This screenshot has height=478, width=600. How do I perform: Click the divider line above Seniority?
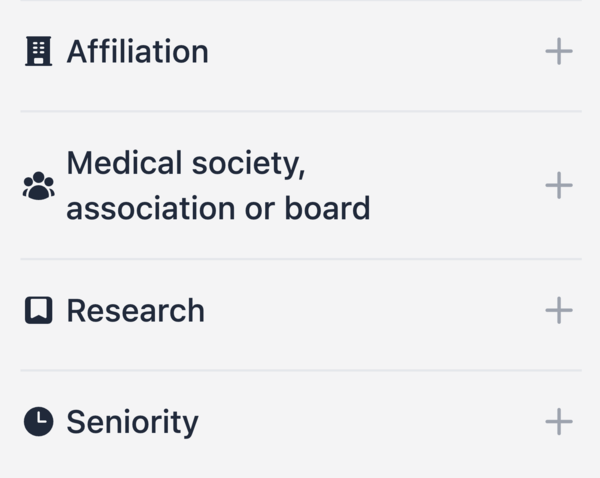point(300,370)
